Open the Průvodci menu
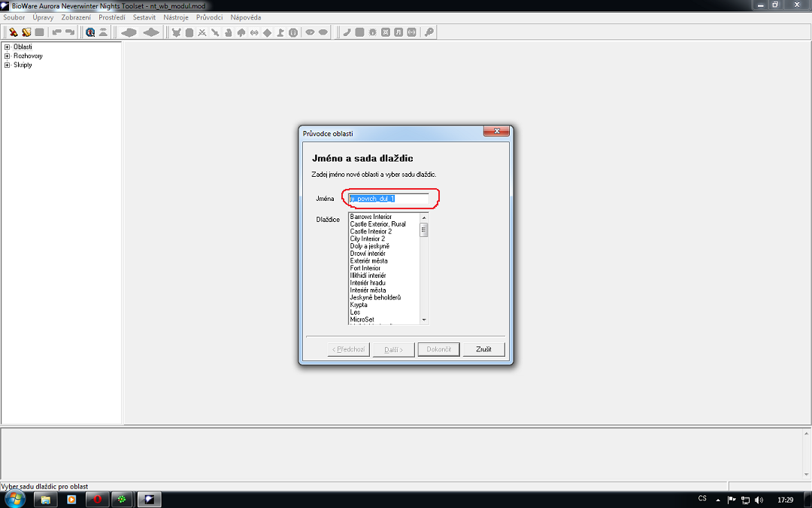This screenshot has height=508, width=812. coord(209,17)
